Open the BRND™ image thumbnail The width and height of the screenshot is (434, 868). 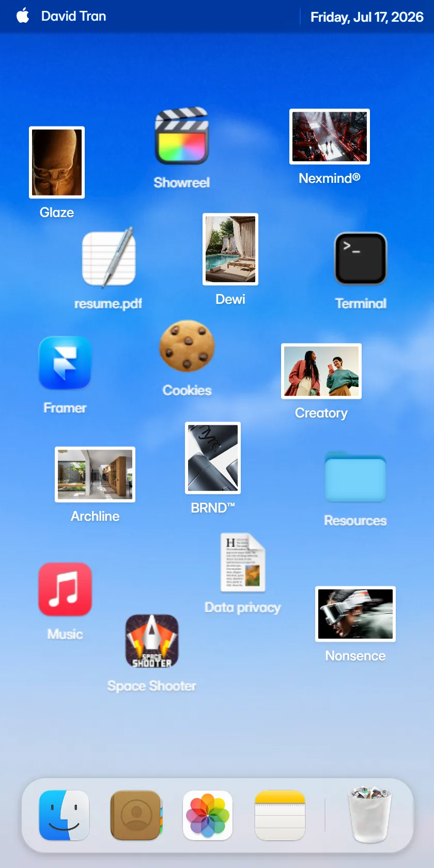213,458
